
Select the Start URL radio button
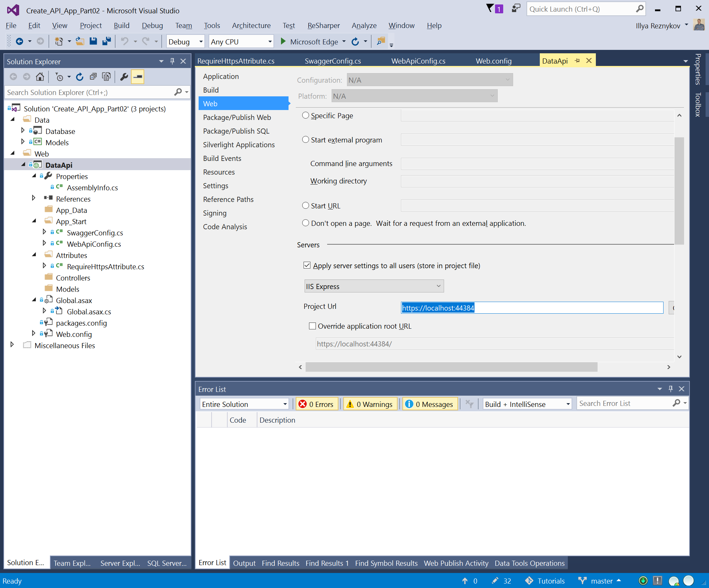(x=306, y=206)
